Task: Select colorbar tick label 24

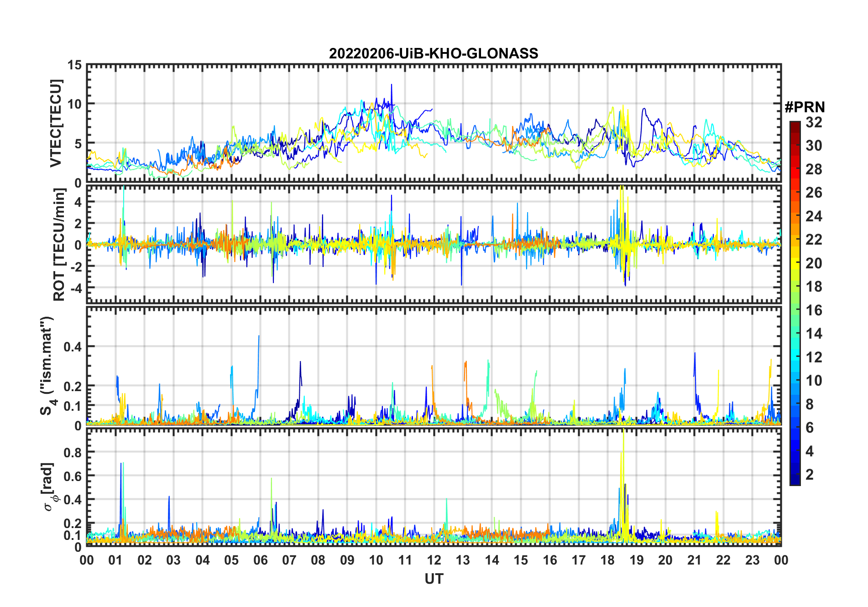Action: pyautogui.click(x=814, y=216)
